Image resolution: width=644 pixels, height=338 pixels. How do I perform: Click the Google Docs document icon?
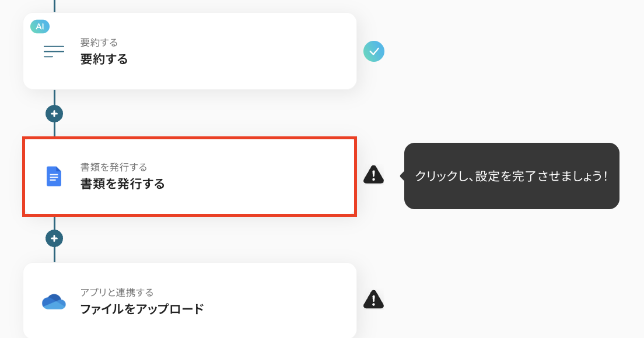(54, 176)
